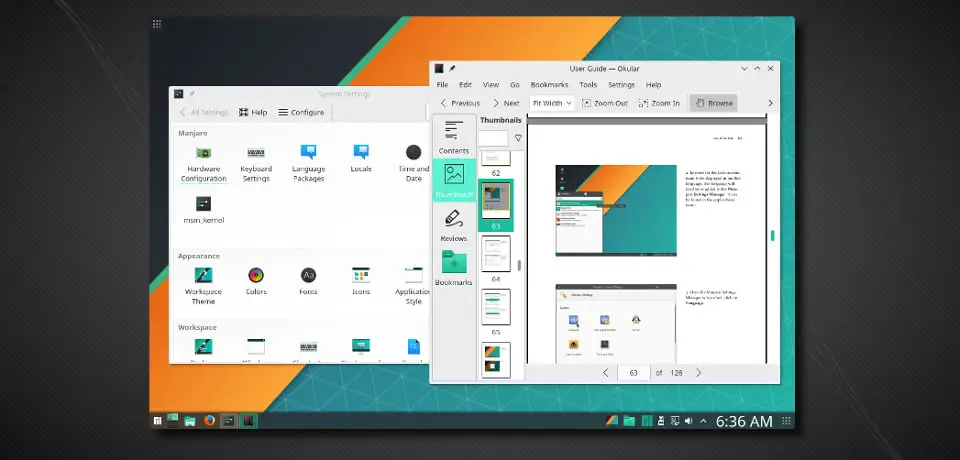Zoom Out in Okular toolbar
The image size is (960, 460).
605,103
